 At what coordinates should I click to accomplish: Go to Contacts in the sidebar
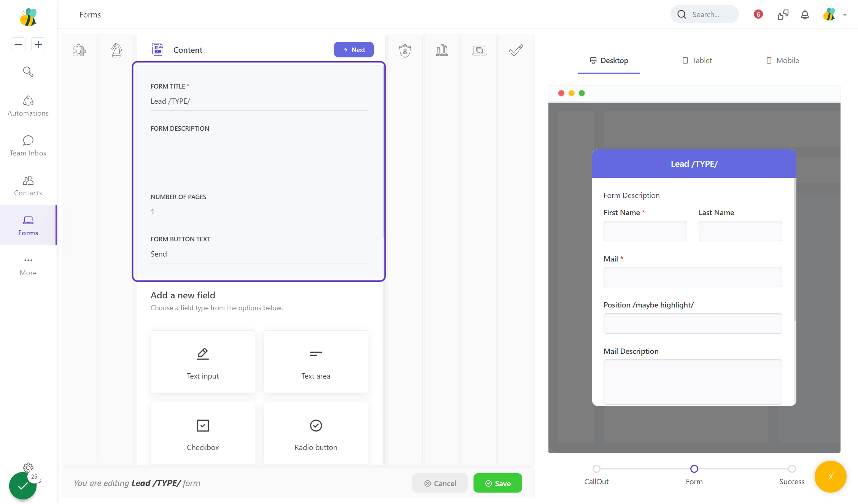(x=28, y=186)
